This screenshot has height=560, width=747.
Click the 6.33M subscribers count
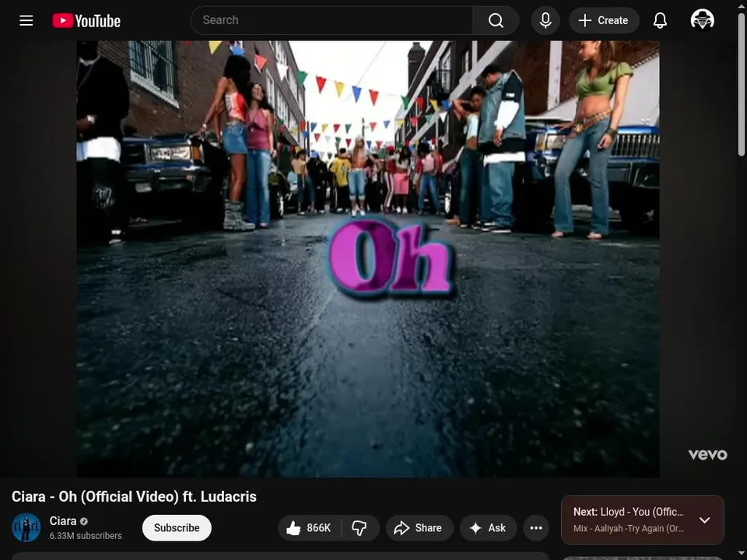coord(86,536)
